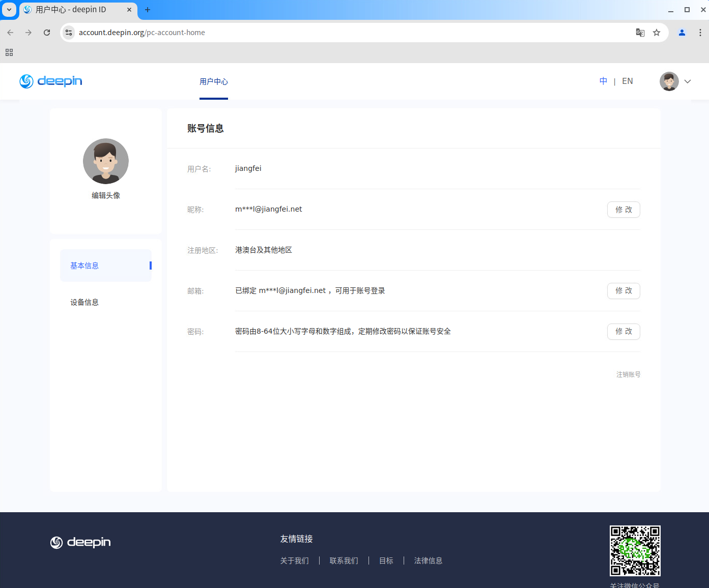The image size is (709, 588).
Task: Click the 友情链接 footer heading
Action: click(297, 539)
